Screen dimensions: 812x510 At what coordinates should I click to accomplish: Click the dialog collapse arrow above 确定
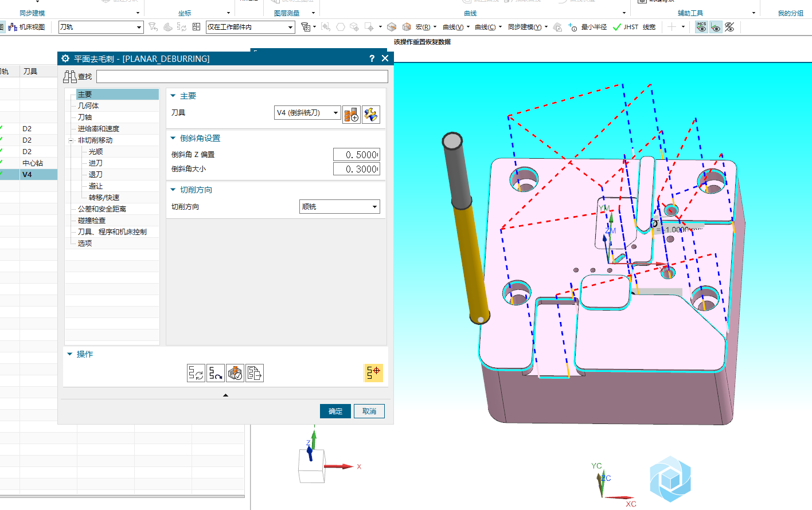point(225,395)
